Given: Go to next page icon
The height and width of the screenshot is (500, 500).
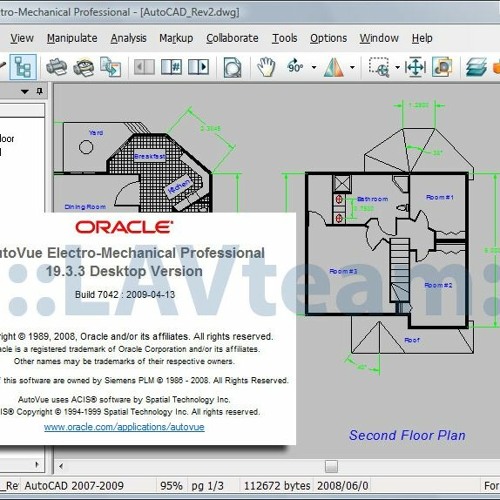Looking at the screenshot, I should (x=199, y=67).
